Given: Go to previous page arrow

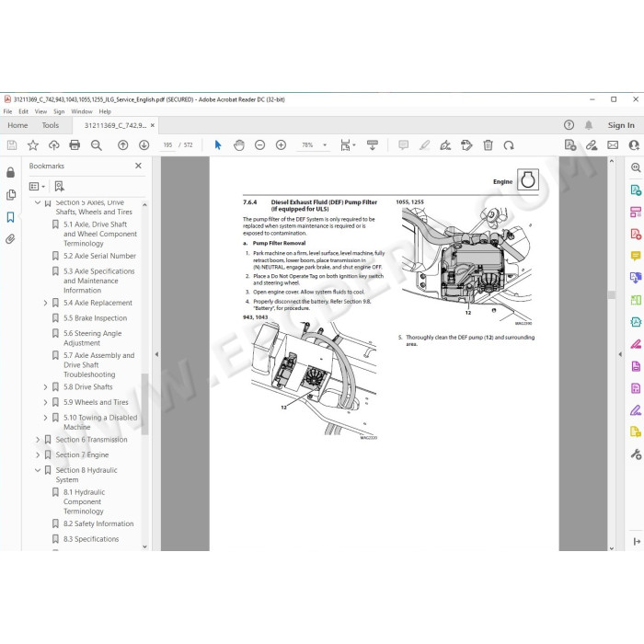Looking at the screenshot, I should coord(122,145).
